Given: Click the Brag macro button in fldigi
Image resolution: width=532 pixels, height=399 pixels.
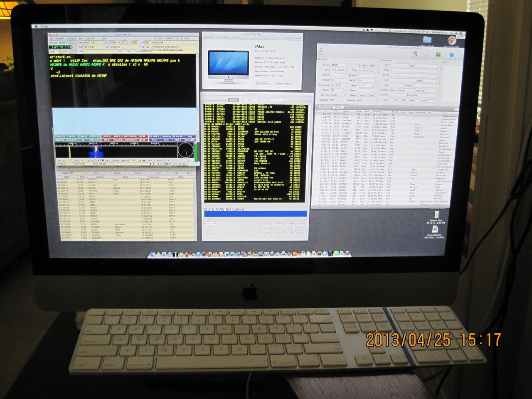Looking at the screenshot, I should 190,136.
